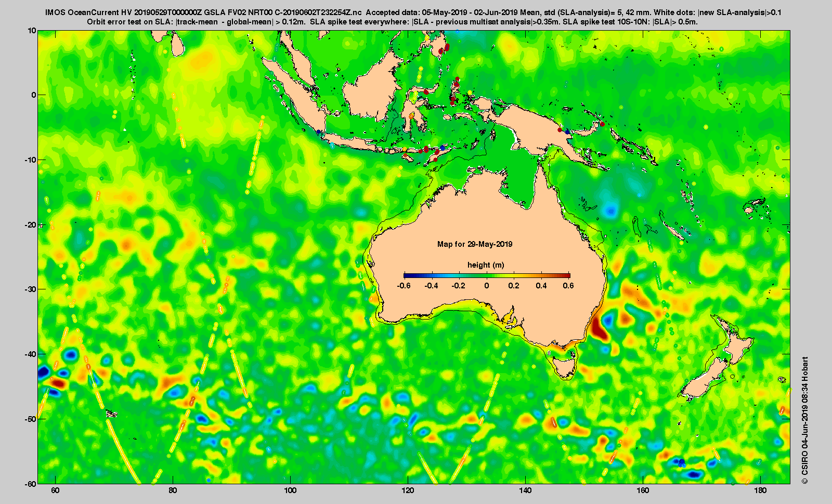Click the -0.4 colorbar tick label
The width and height of the screenshot is (832, 504).
[x=431, y=286]
